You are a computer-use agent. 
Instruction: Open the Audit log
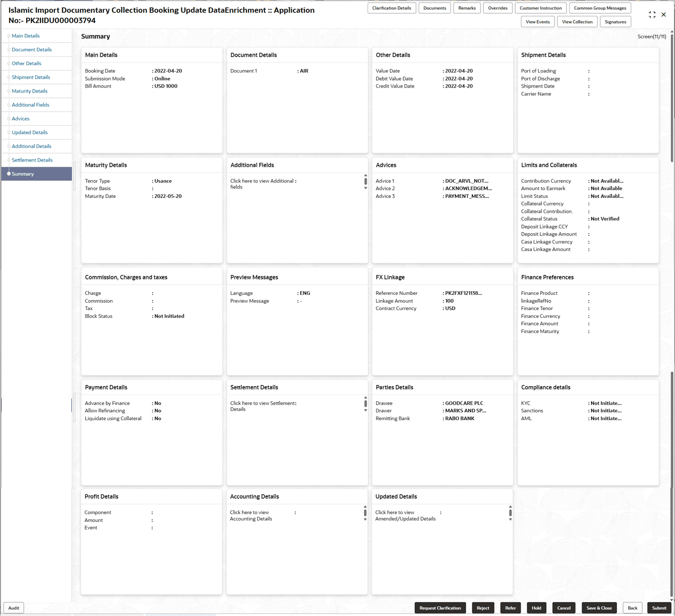13,608
